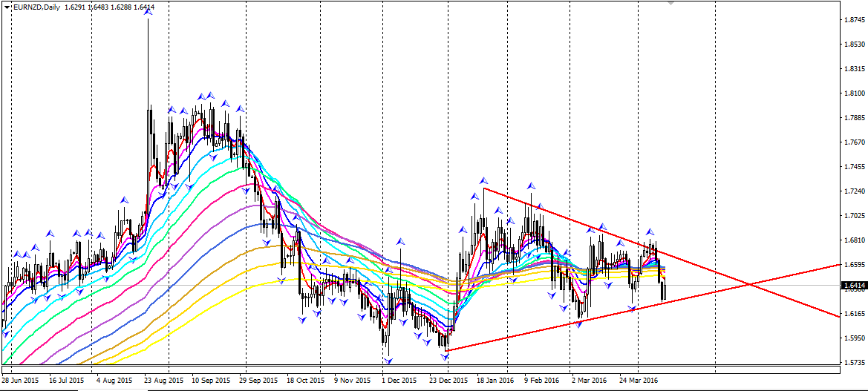Click the grey chart shift triangle marker
Image resolution: width=868 pixels, height=391 pixels.
coord(671,3)
